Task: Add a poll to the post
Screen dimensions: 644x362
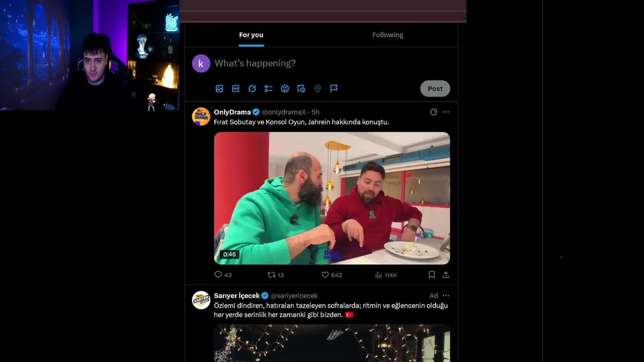Action: click(269, 88)
